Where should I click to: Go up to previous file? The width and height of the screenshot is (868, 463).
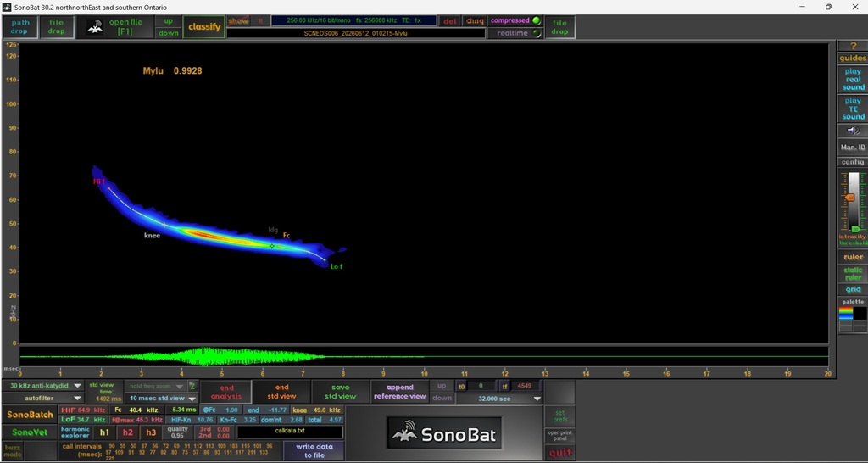(x=169, y=21)
